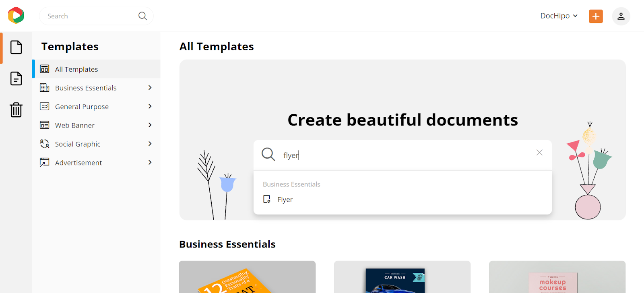Click the Web Banner icon
This screenshot has width=644, height=293.
click(x=45, y=125)
